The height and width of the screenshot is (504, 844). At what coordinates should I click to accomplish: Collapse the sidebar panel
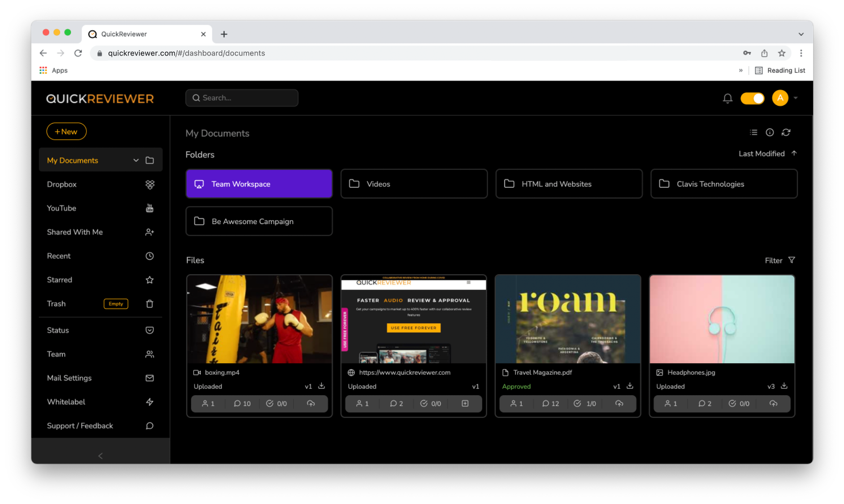click(100, 456)
